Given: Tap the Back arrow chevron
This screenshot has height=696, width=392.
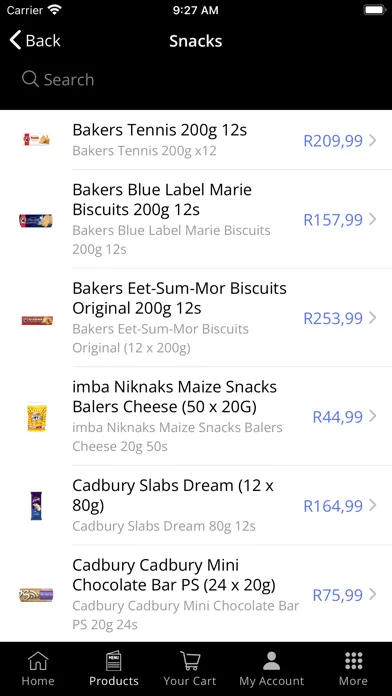Looking at the screenshot, I should pyautogui.click(x=15, y=40).
